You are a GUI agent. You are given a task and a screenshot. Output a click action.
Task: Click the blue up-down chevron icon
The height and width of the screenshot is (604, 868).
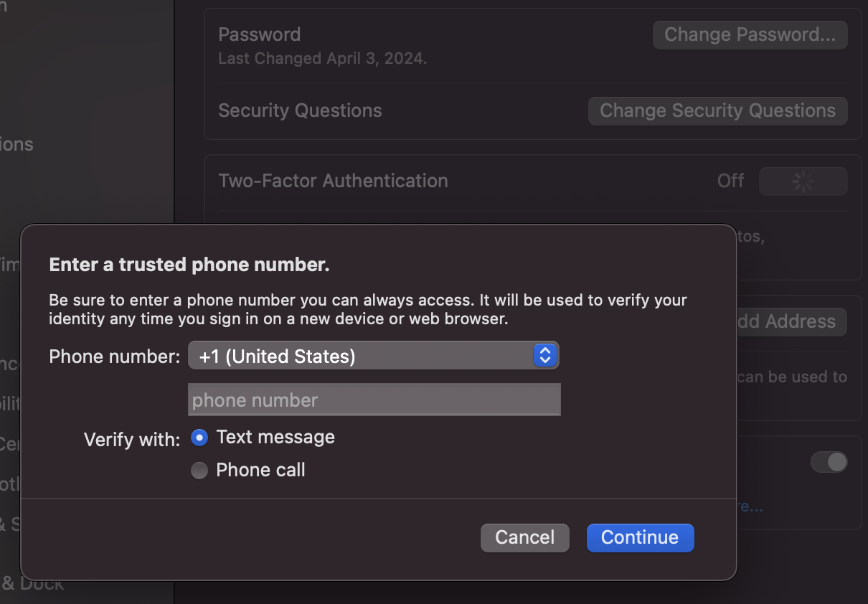click(x=545, y=355)
